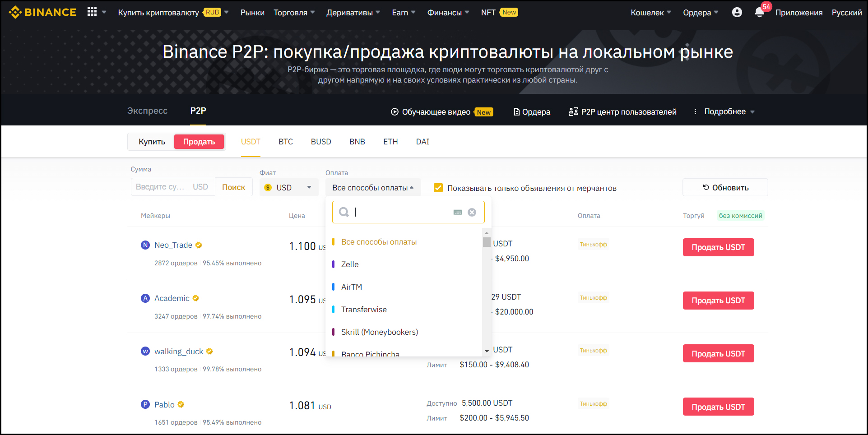868x435 pixels.
Task: Click the USD dollar coin icon
Action: 268,187
